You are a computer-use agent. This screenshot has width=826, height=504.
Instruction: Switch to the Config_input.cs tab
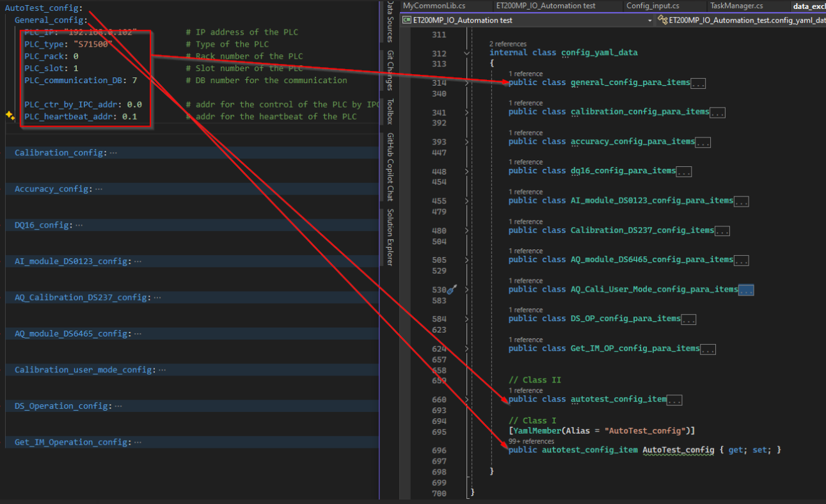click(653, 6)
